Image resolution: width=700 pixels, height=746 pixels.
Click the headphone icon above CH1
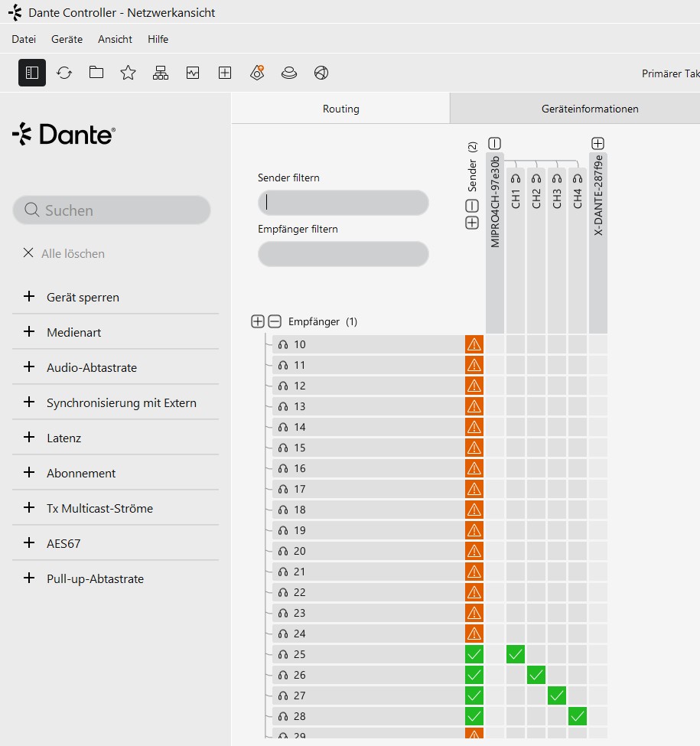(x=516, y=179)
